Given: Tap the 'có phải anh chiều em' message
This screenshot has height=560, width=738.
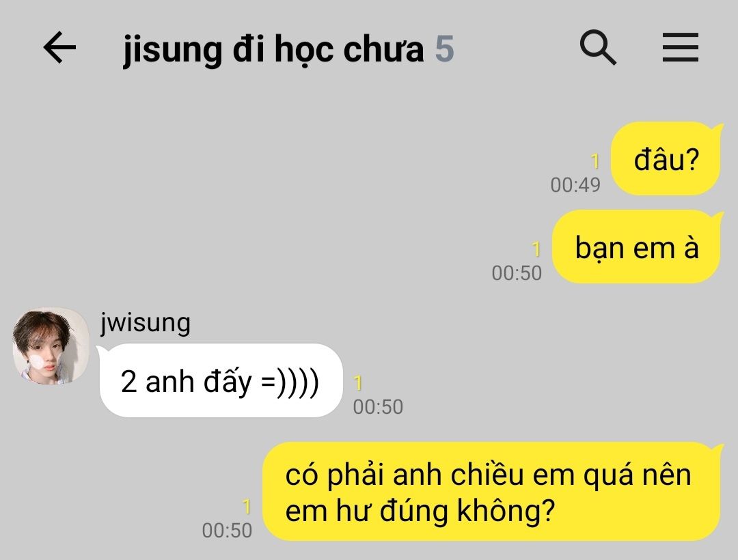Looking at the screenshot, I should tap(492, 491).
